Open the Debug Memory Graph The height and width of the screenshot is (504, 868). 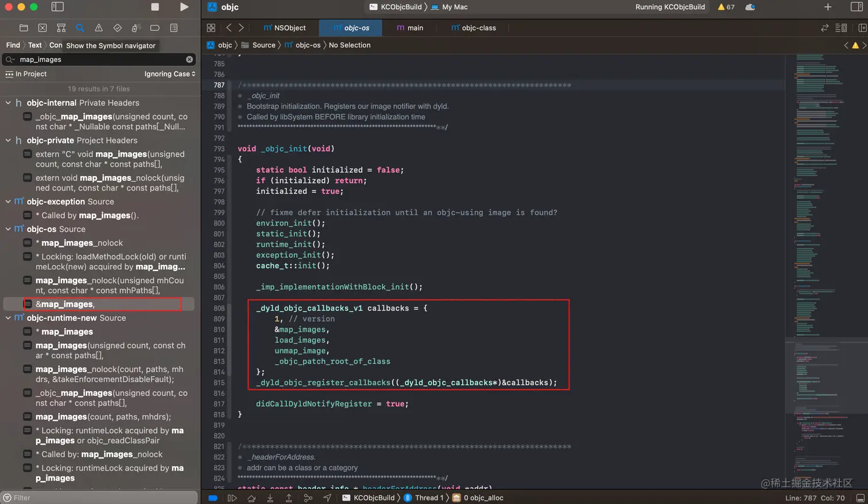308,498
